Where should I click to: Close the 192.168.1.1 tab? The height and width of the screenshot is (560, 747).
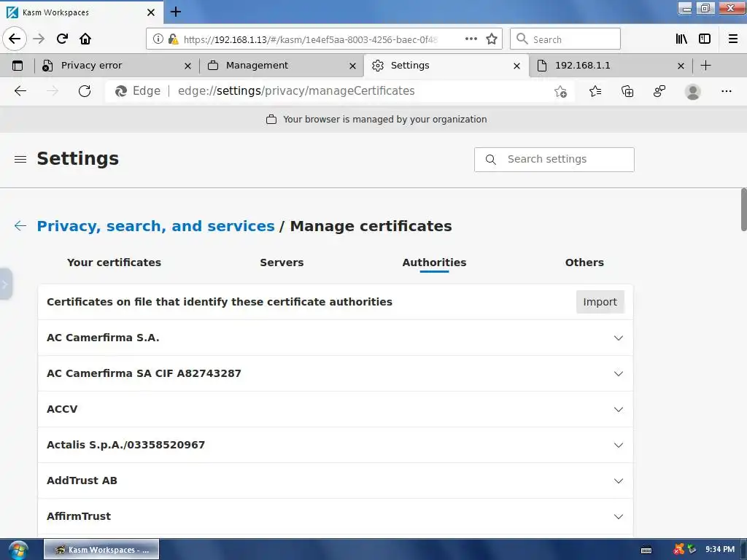[x=681, y=66]
